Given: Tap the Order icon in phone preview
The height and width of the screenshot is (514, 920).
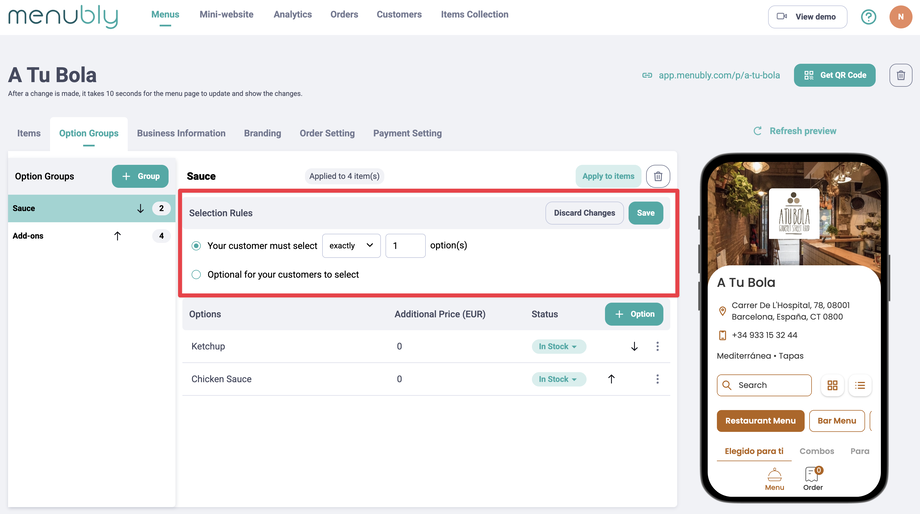Looking at the screenshot, I should pyautogui.click(x=813, y=479).
